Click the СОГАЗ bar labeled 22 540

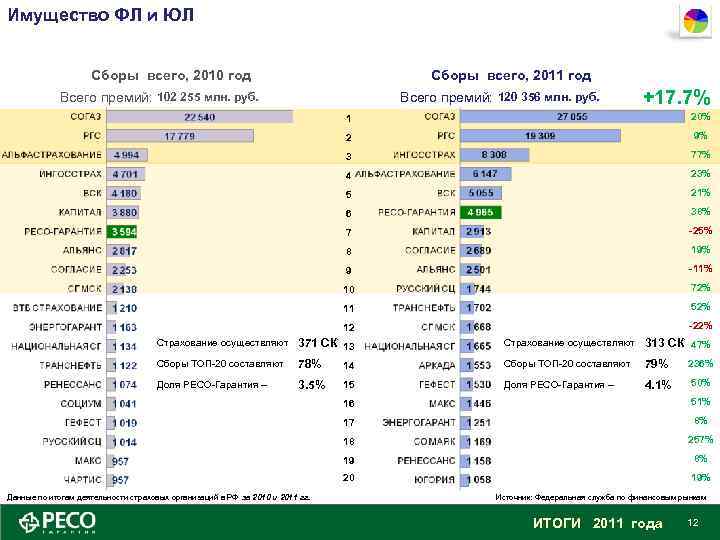pos(200,117)
